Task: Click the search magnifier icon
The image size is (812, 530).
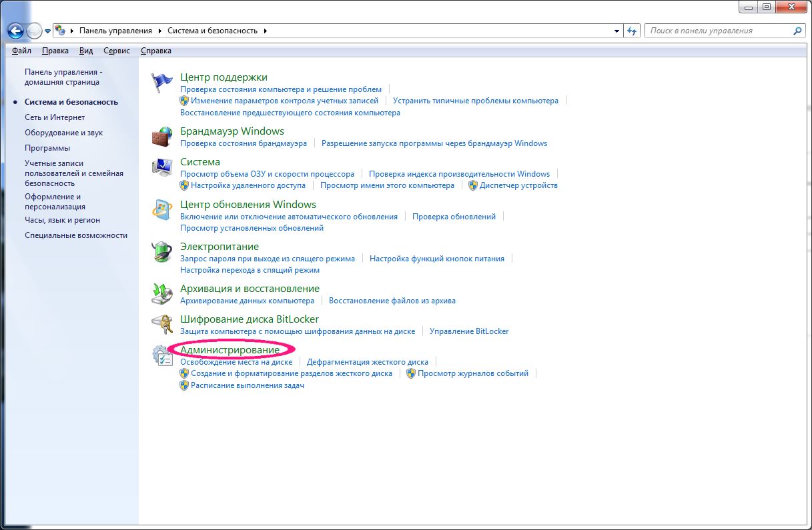Action: pos(797,31)
